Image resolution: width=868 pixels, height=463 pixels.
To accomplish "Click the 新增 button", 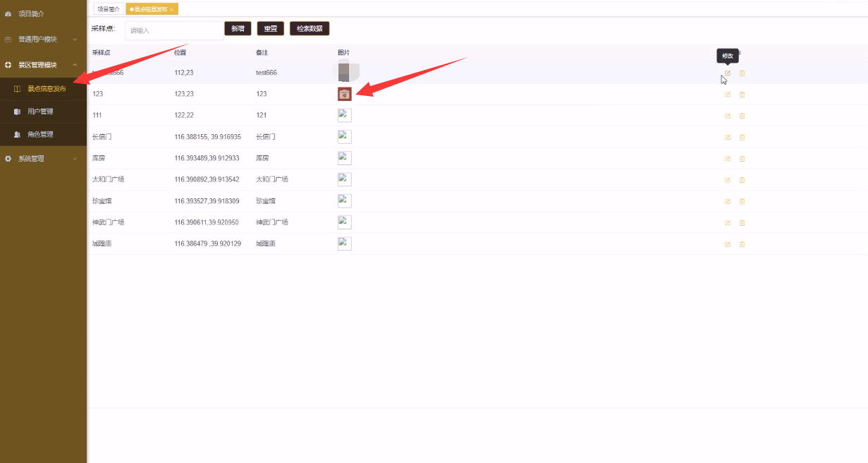I will click(x=238, y=29).
